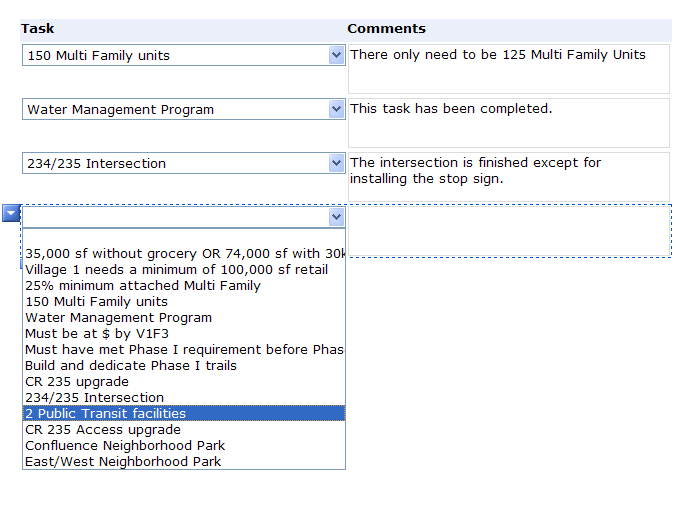Click the 125 Multi Family Units comment box

[x=509, y=69]
